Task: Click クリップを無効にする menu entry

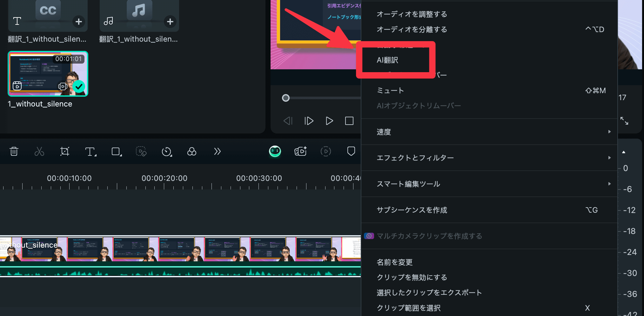Action: pyautogui.click(x=412, y=278)
